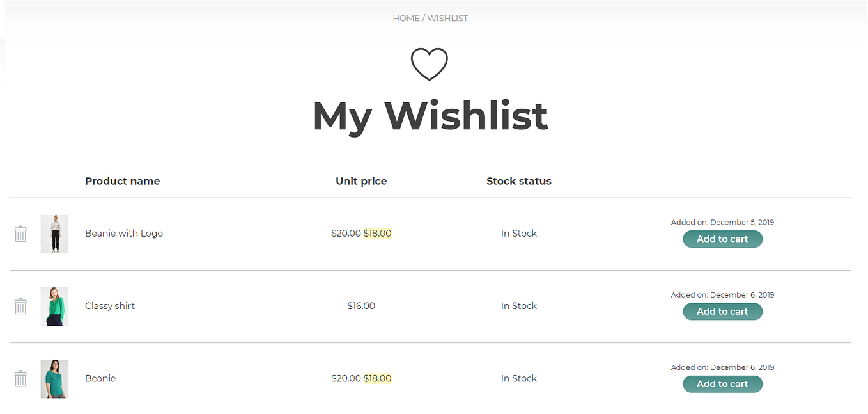Click trash icon beside Beanie row
Screen dimensions: 868x414
tap(20, 379)
